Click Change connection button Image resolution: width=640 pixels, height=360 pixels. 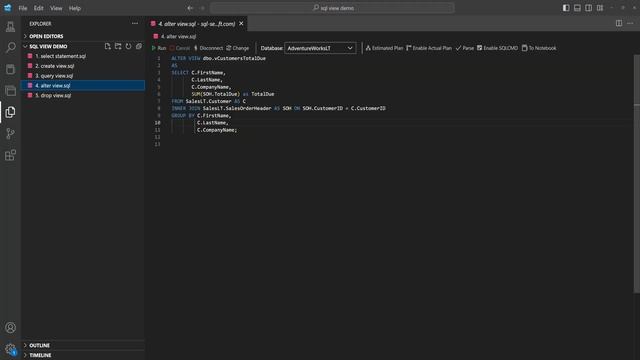(238, 48)
